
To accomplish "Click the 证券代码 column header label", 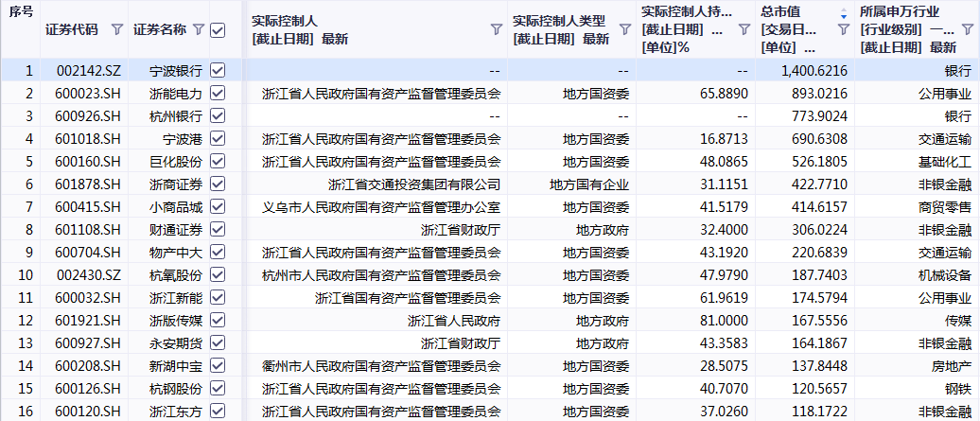I will (72, 29).
